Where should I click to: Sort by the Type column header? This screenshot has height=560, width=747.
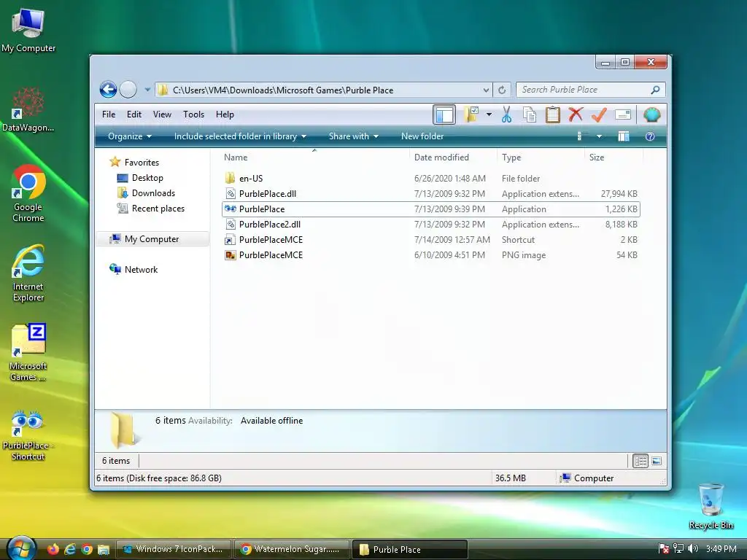pyautogui.click(x=541, y=157)
